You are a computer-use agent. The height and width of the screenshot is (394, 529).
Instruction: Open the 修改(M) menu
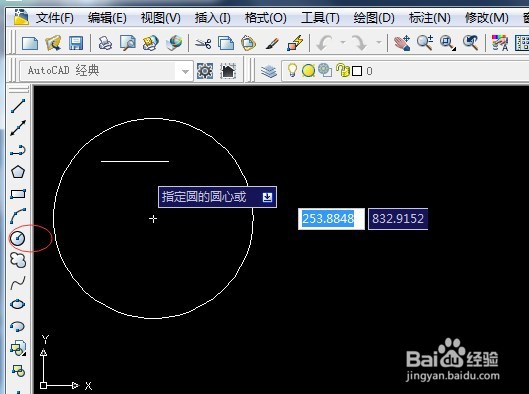(486, 18)
